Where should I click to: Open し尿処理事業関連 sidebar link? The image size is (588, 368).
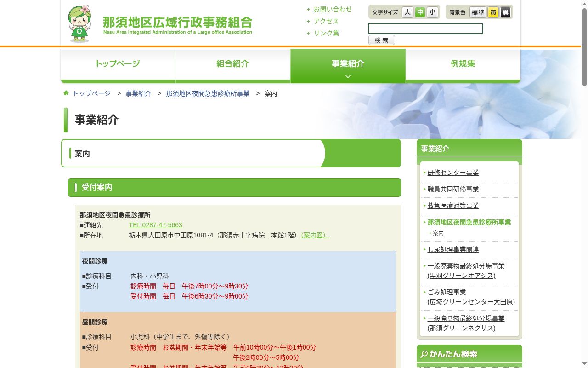click(453, 249)
